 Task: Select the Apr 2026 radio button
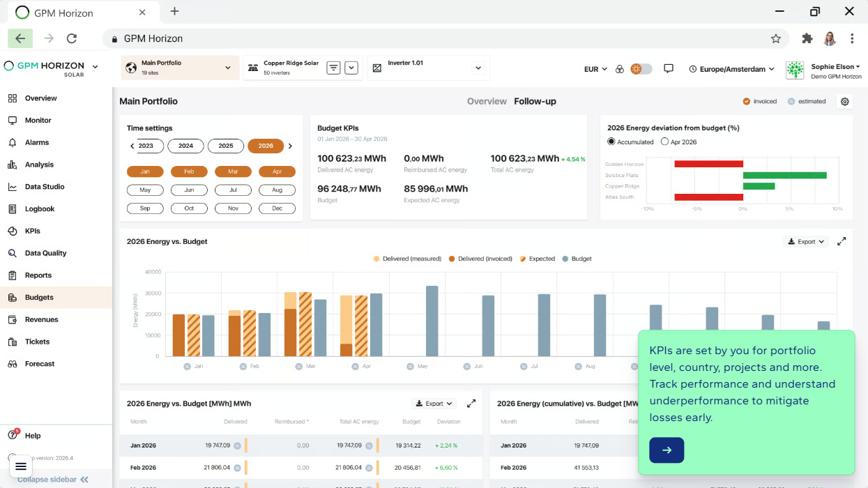pyautogui.click(x=664, y=142)
